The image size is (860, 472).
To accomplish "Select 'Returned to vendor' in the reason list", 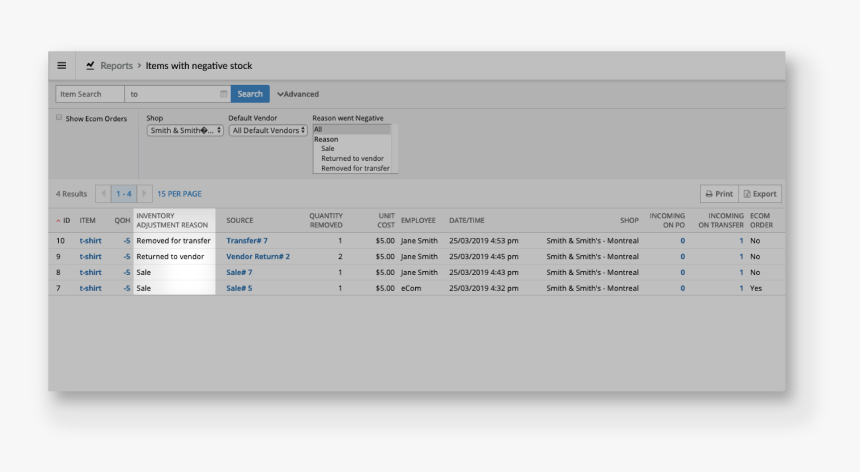I will coord(352,158).
